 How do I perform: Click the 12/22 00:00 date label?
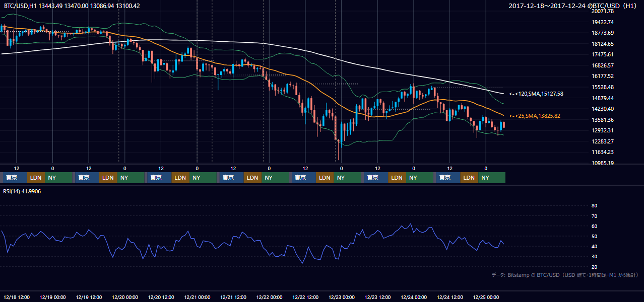[270, 297]
